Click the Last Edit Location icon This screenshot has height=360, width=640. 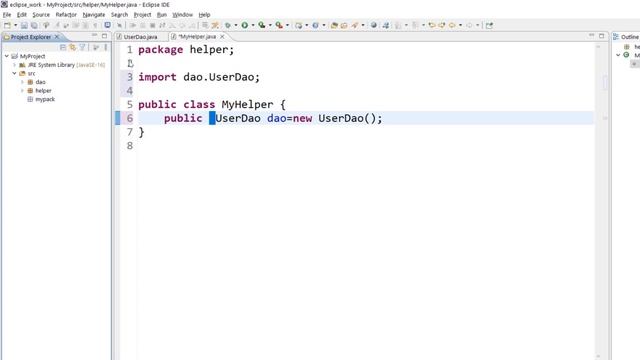click(431, 25)
